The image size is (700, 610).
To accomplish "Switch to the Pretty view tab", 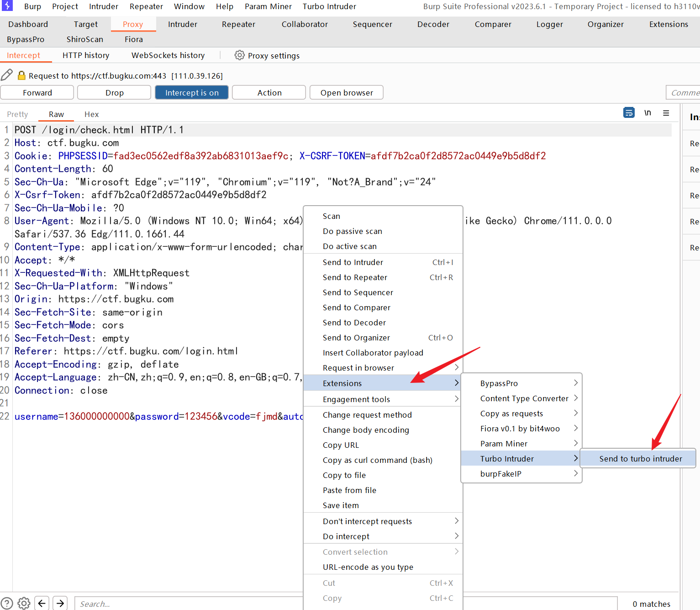I will (x=17, y=114).
